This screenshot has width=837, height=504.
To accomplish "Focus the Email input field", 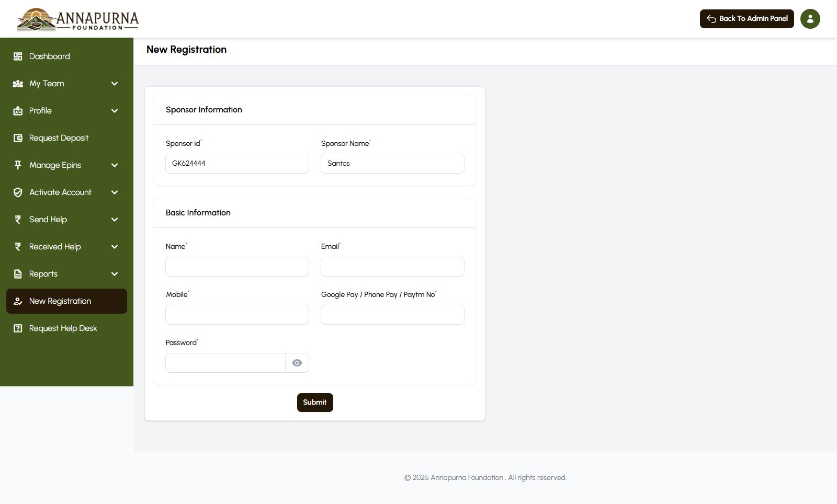I will tap(392, 267).
